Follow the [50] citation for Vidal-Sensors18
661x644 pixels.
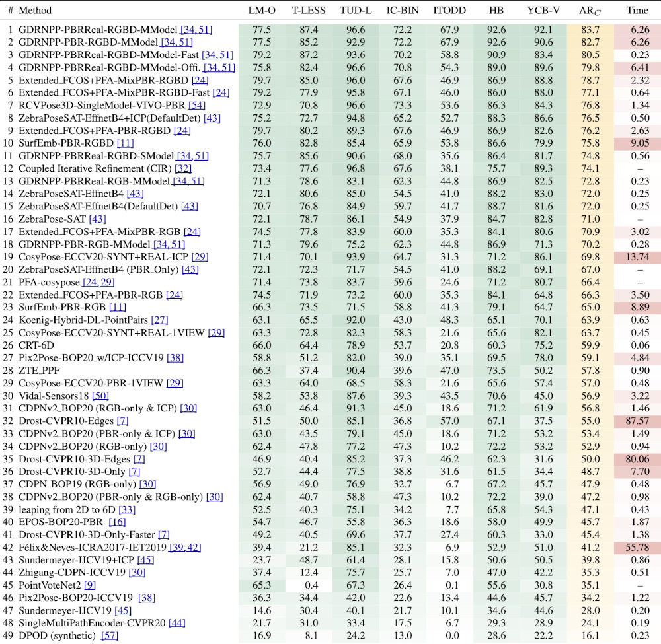[100, 395]
